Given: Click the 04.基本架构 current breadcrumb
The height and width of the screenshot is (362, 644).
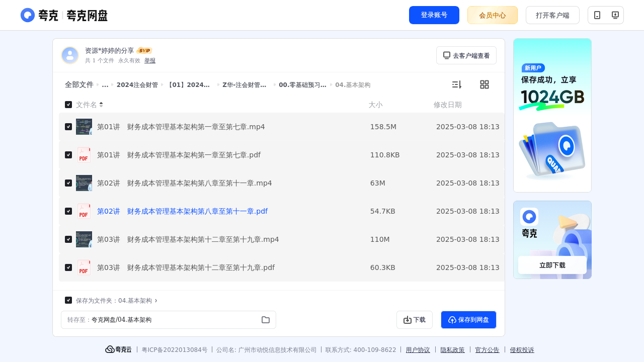Looking at the screenshot, I should pos(353,85).
